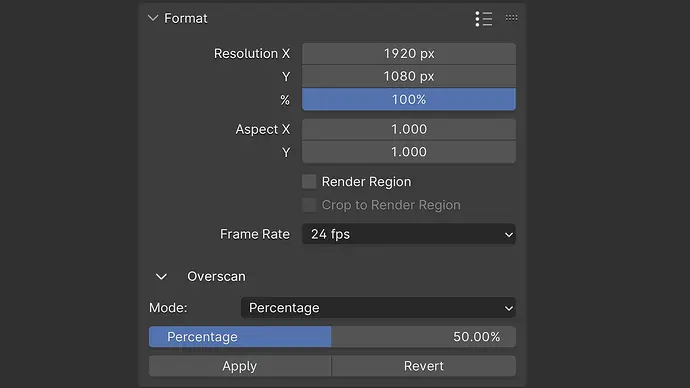
Task: Click the Aspect Y 1.000 field
Action: pyautogui.click(x=409, y=152)
